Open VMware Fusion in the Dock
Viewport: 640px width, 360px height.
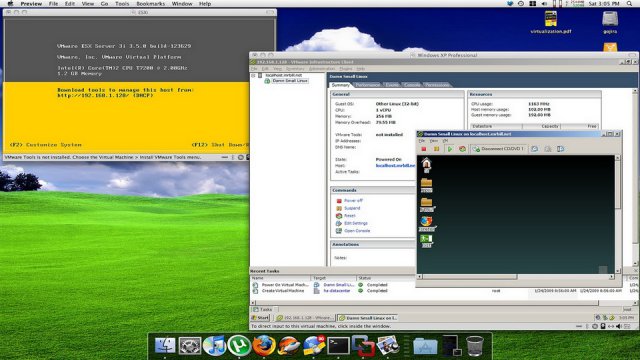tap(363, 346)
